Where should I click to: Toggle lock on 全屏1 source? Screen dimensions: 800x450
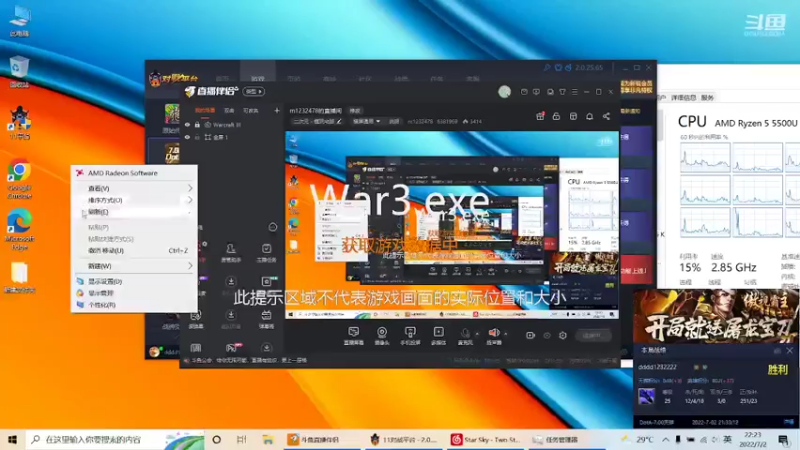coord(197,137)
